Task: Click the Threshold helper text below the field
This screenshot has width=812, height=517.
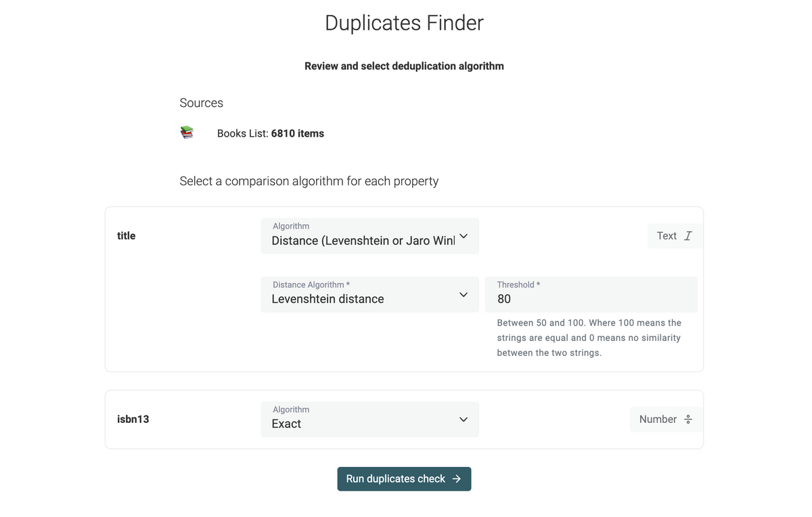Action: [589, 338]
